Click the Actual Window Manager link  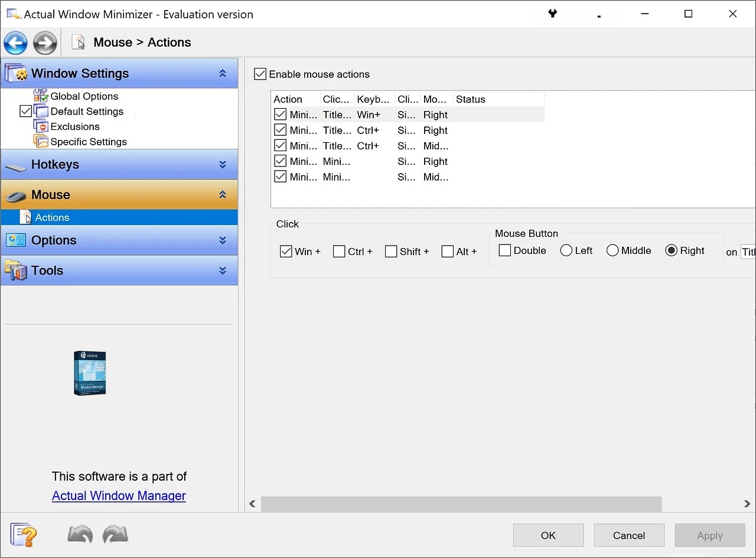118,495
